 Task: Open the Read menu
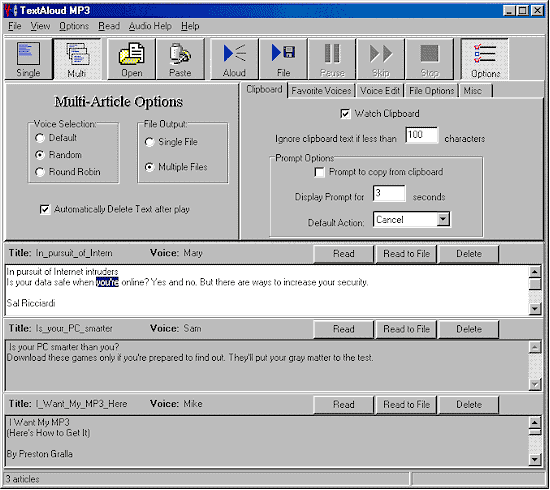[x=109, y=26]
